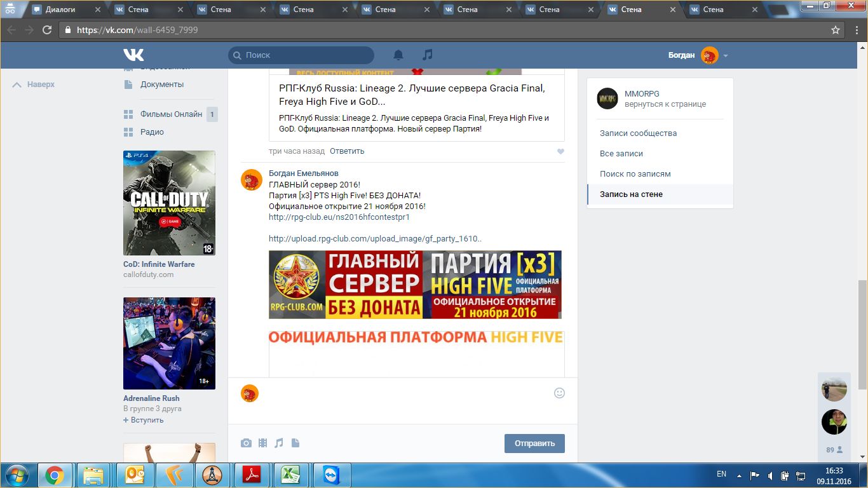Open the EN language switcher in tray
868x488 pixels.
(721, 474)
